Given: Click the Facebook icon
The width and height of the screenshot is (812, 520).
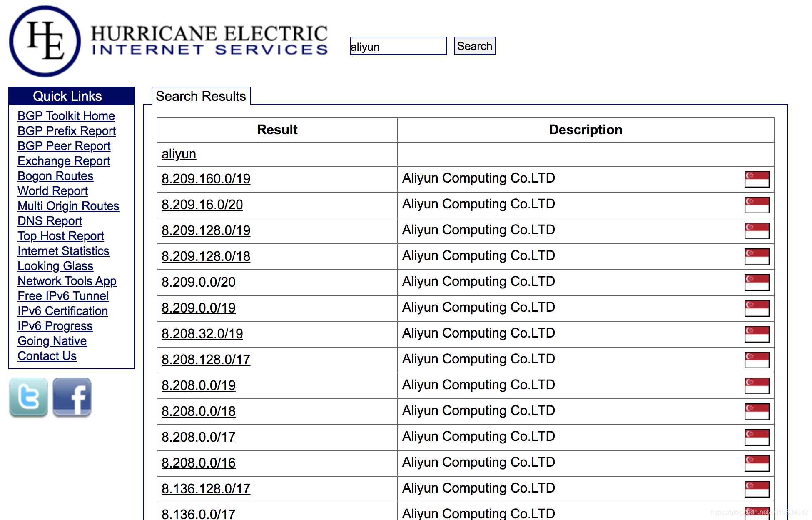Looking at the screenshot, I should coord(72,397).
